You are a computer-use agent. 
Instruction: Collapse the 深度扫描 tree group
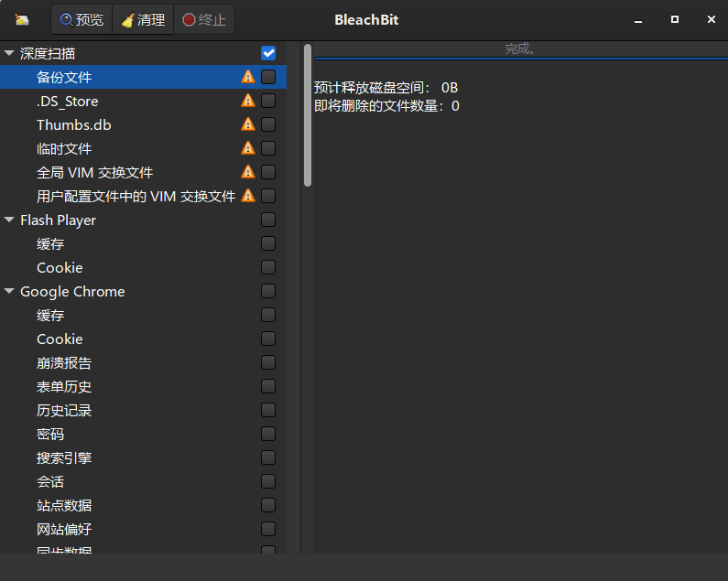tap(9, 53)
